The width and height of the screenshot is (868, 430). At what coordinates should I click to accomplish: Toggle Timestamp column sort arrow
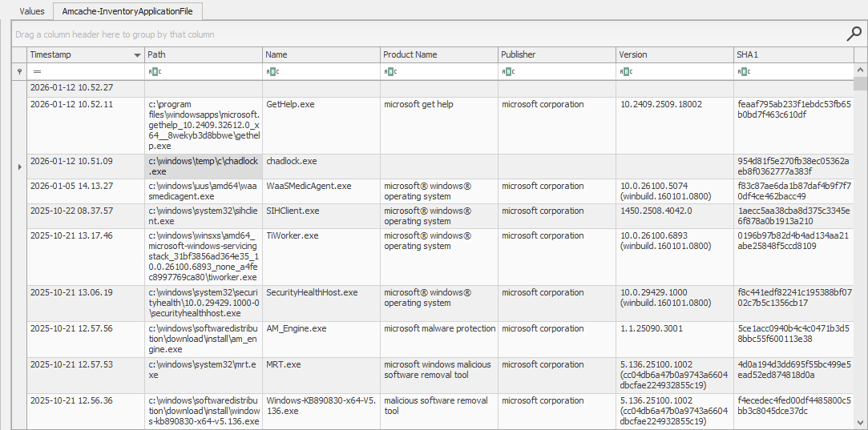[x=137, y=54]
